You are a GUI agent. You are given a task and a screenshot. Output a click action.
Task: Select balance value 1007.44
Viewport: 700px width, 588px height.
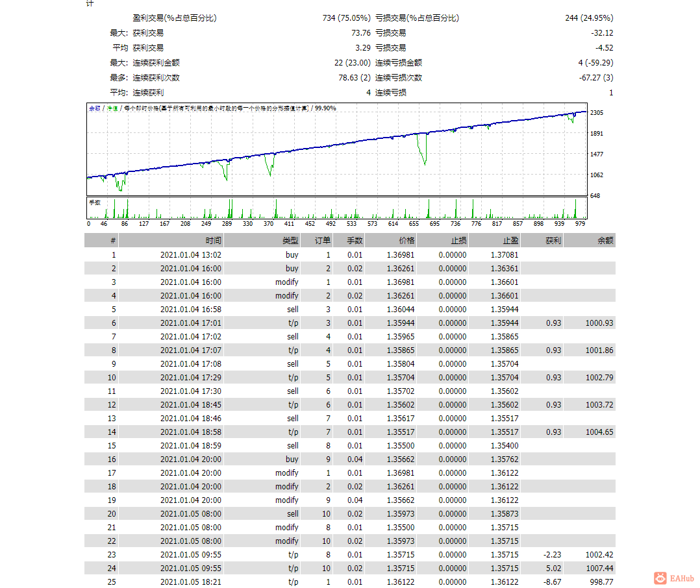pyautogui.click(x=599, y=569)
